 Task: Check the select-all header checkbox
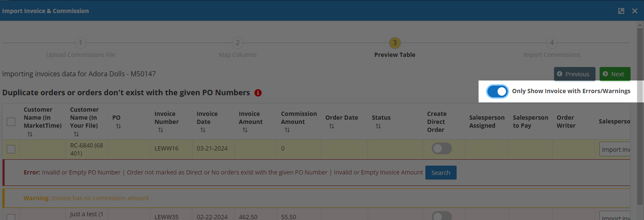(x=11, y=122)
